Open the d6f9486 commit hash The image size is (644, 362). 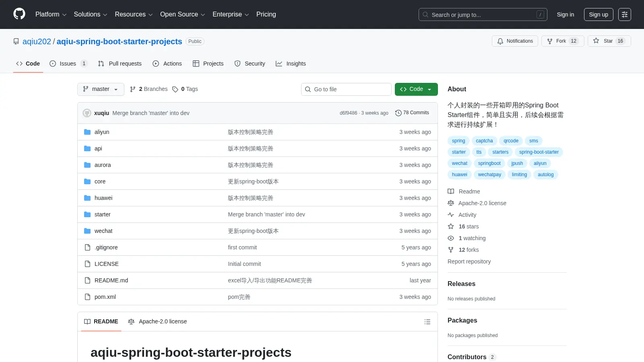[x=349, y=113]
